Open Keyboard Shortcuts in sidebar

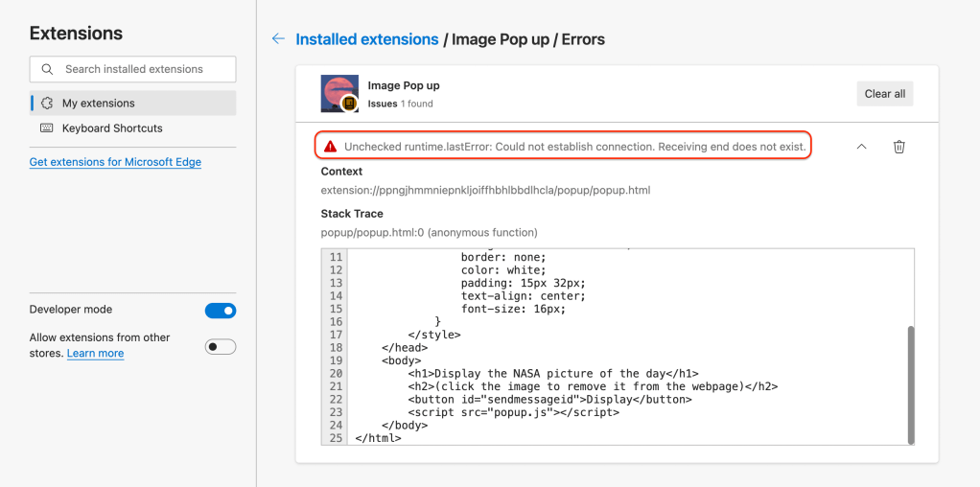(x=112, y=128)
